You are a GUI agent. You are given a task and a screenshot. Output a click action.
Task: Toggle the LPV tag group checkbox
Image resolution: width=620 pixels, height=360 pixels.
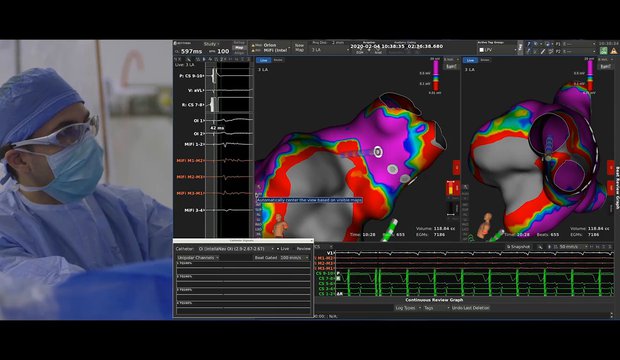coord(482,50)
